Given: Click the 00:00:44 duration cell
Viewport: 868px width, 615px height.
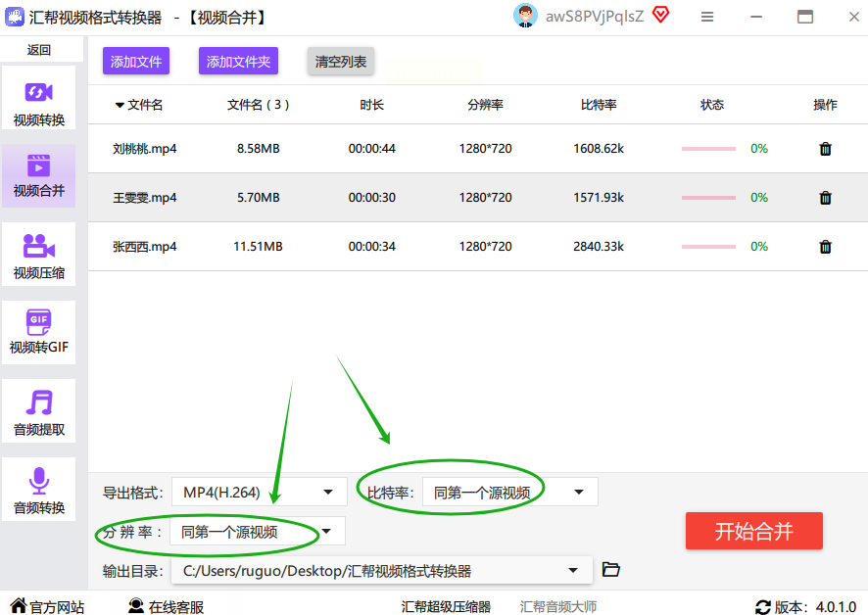Looking at the screenshot, I should click(372, 148).
